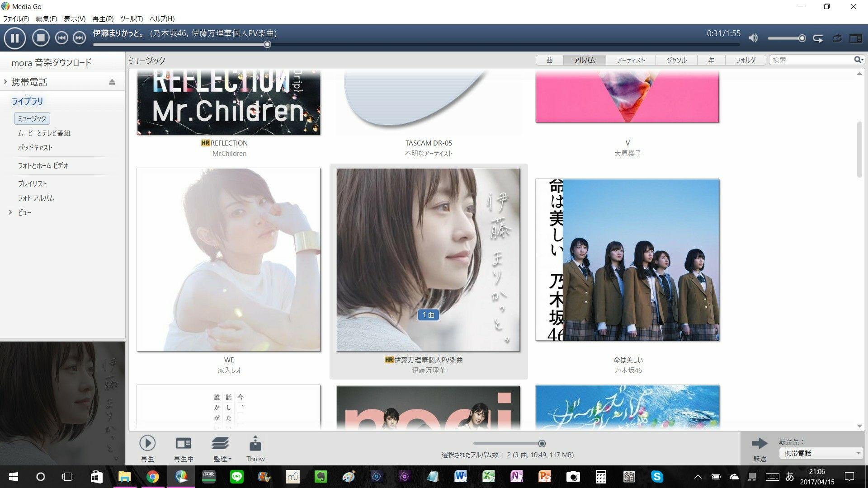Click the scrollbar up arrow
868x488 pixels.
pyautogui.click(x=859, y=73)
